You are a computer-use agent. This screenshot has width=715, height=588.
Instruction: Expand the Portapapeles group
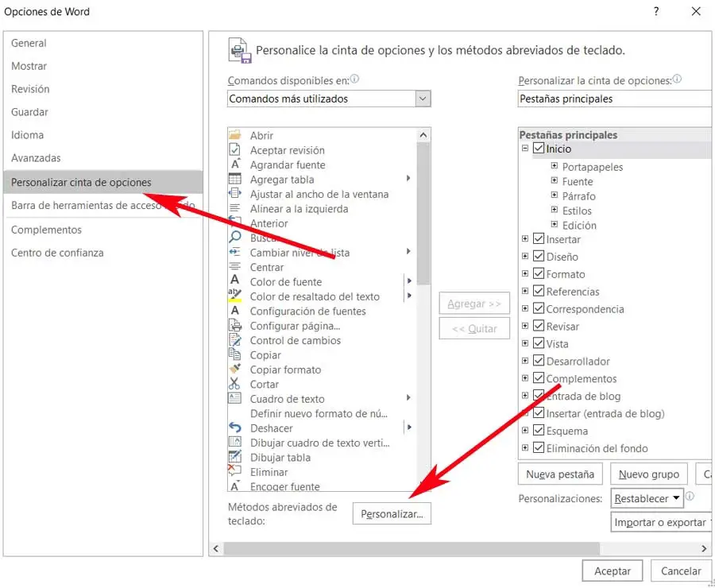click(554, 165)
